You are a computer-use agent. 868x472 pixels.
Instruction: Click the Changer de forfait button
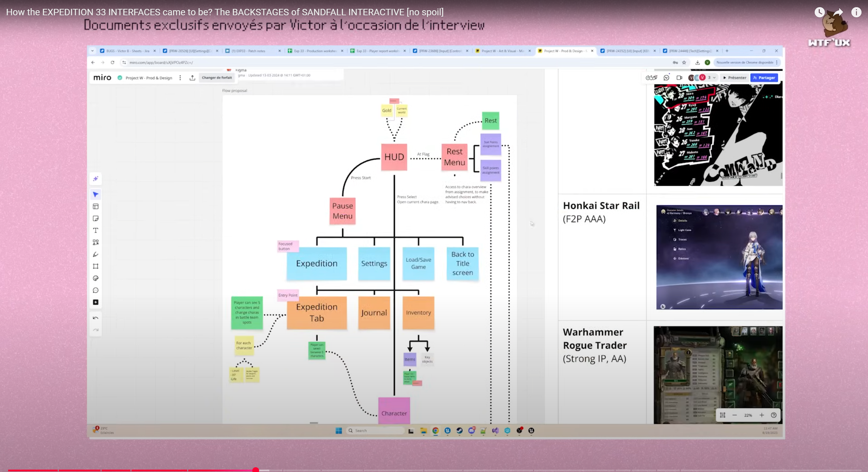[x=217, y=78]
